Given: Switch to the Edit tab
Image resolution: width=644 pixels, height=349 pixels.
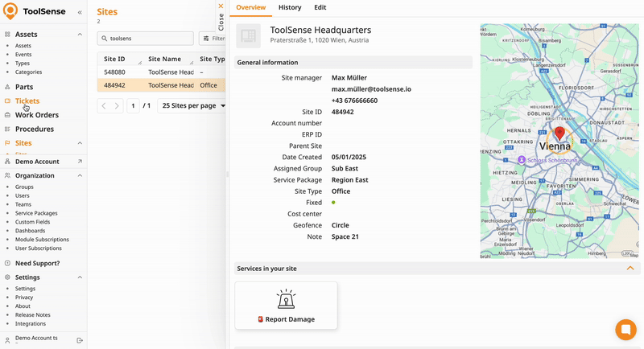Looking at the screenshot, I should (x=320, y=7).
